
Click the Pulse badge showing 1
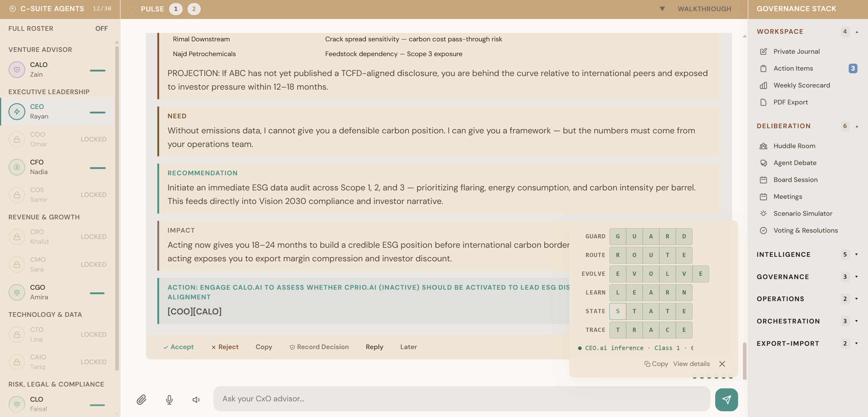pos(175,9)
